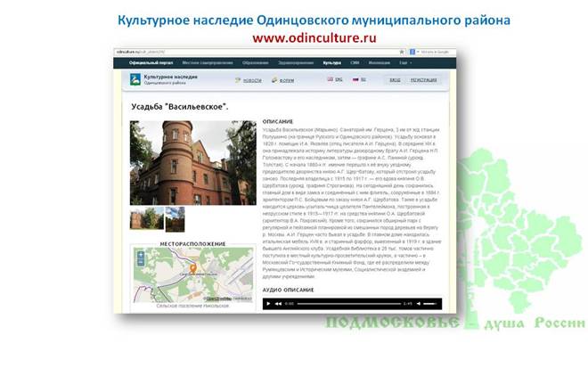This screenshot has height=368, width=588.
Task: Mute the audio player speaker icon
Action: (419, 304)
